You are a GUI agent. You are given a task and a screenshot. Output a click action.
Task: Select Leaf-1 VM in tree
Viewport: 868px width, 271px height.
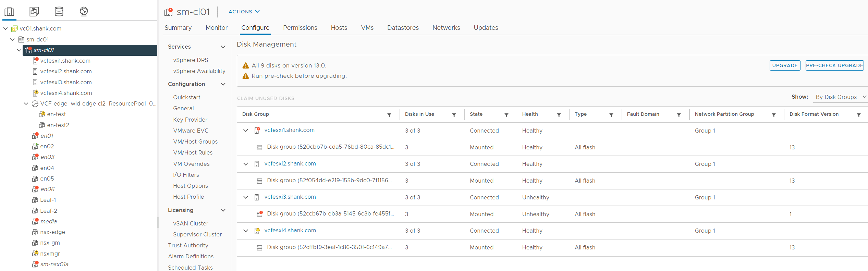tap(48, 200)
